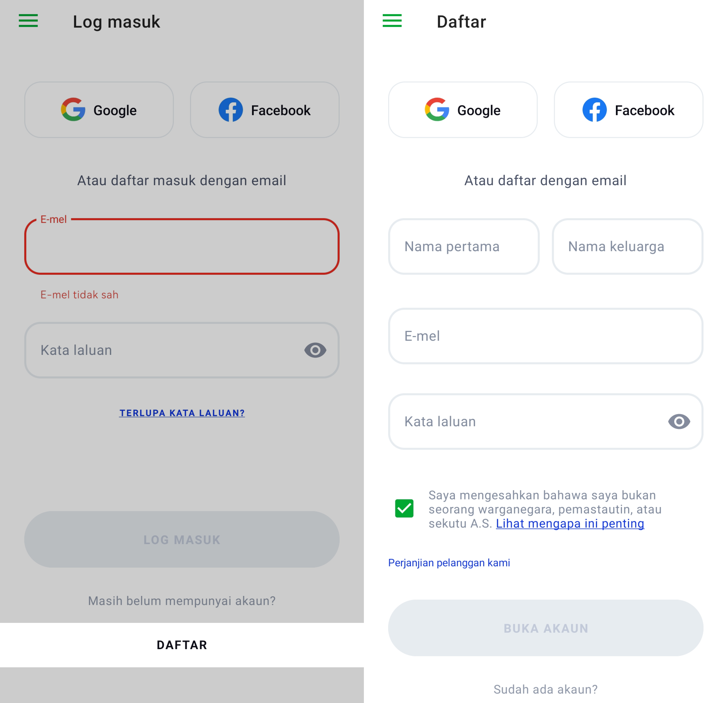Register with Google on Daftar screen

point(463,110)
